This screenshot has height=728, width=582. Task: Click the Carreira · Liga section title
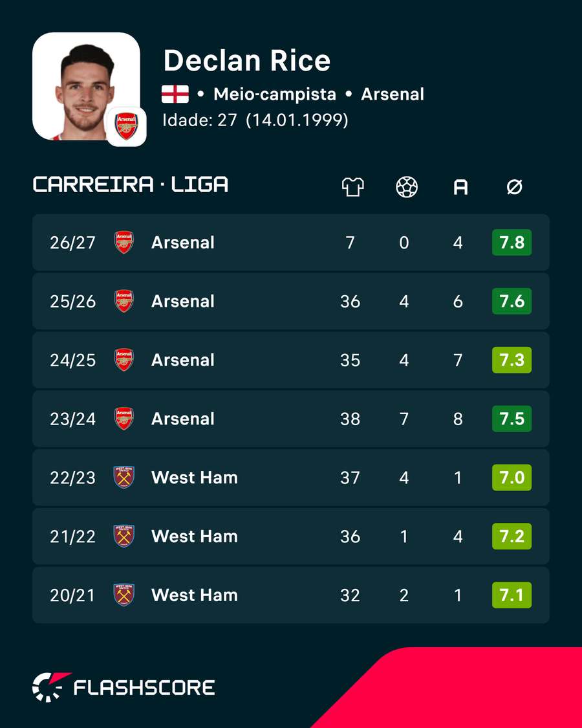point(131,185)
